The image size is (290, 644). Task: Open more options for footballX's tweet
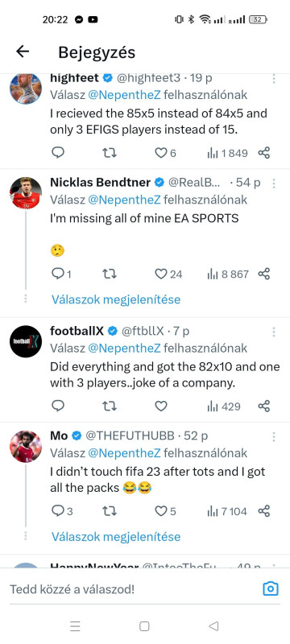coord(274,332)
